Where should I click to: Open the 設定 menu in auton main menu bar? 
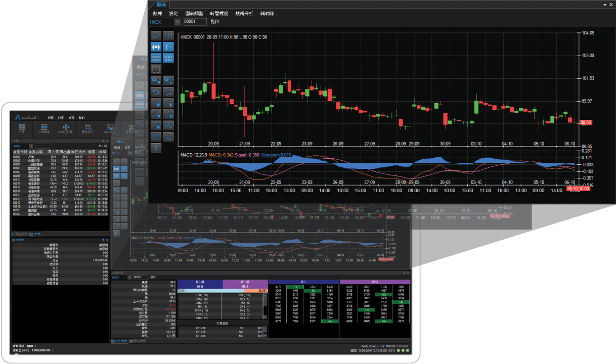pyautogui.click(x=61, y=118)
